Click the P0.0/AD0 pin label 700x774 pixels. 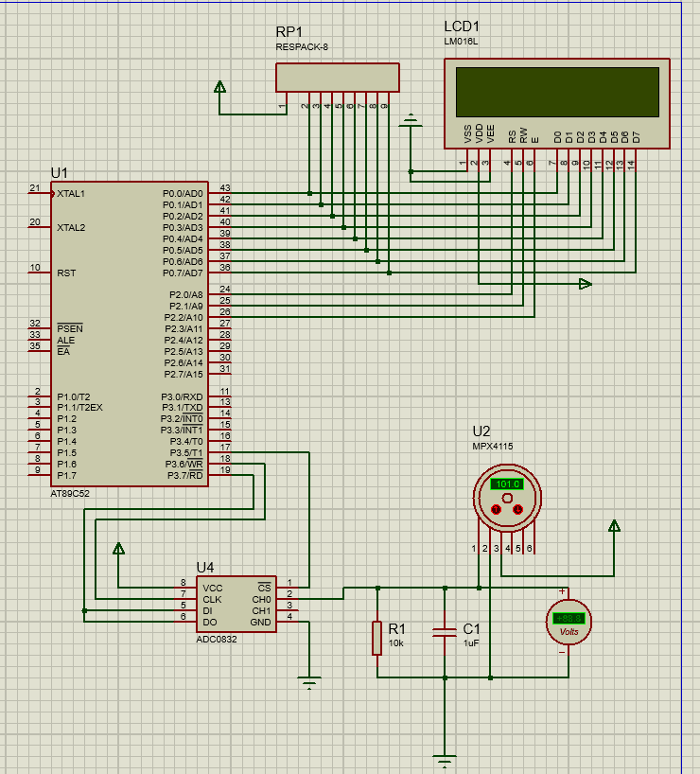183,193
